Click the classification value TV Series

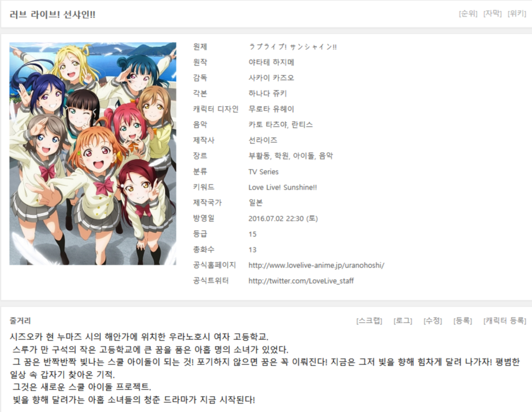coord(263,172)
